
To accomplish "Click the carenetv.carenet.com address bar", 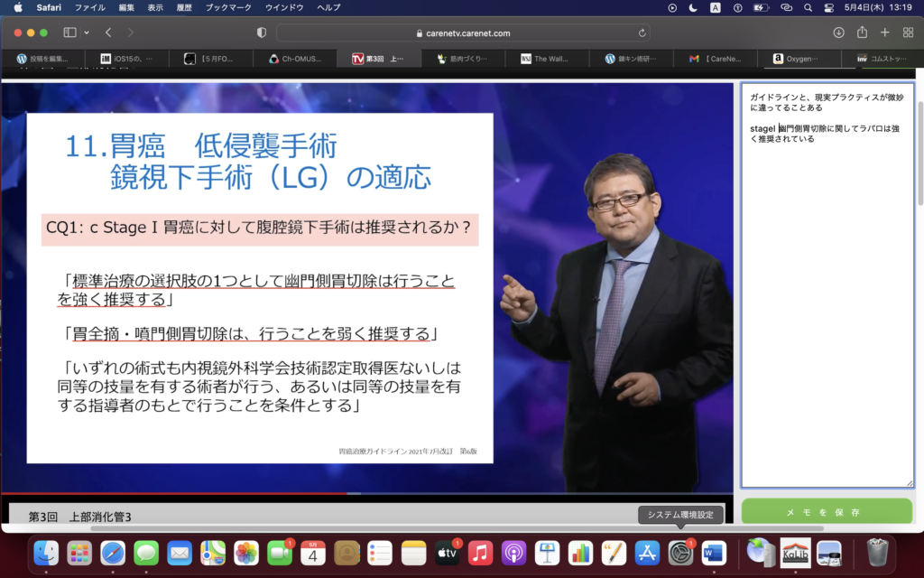I will pyautogui.click(x=462, y=33).
